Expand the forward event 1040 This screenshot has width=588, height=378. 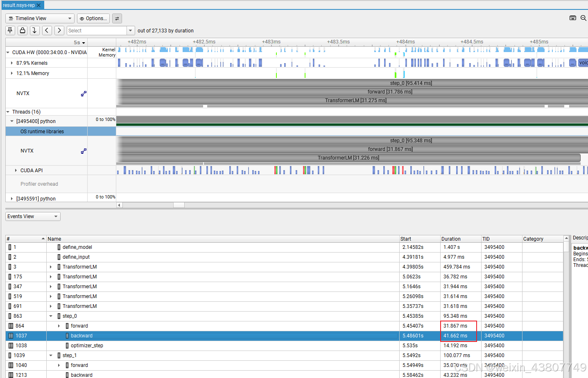pos(59,365)
